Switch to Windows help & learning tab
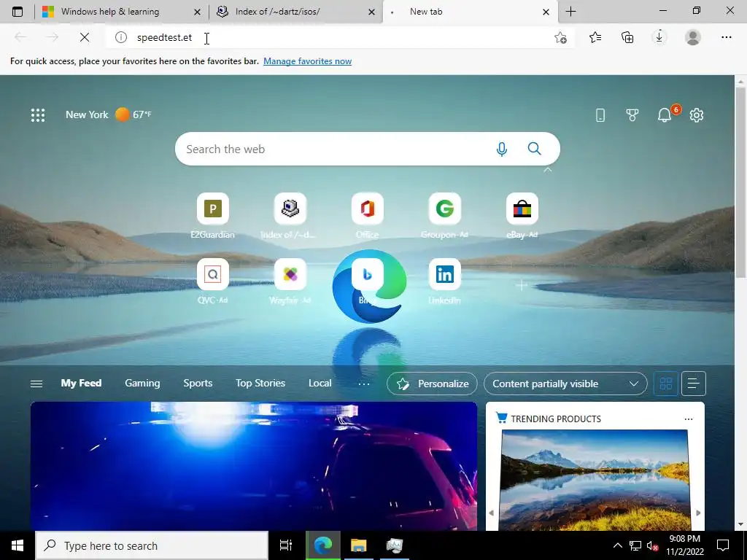Screen dimensions: 747x560 click(x=110, y=12)
